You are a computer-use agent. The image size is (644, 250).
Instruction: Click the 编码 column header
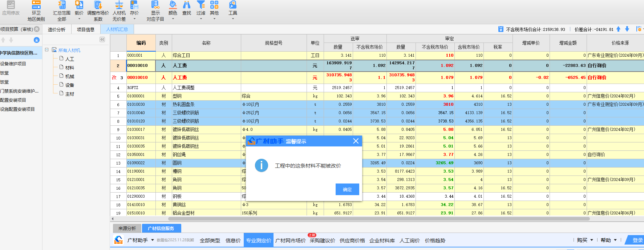[x=141, y=43]
